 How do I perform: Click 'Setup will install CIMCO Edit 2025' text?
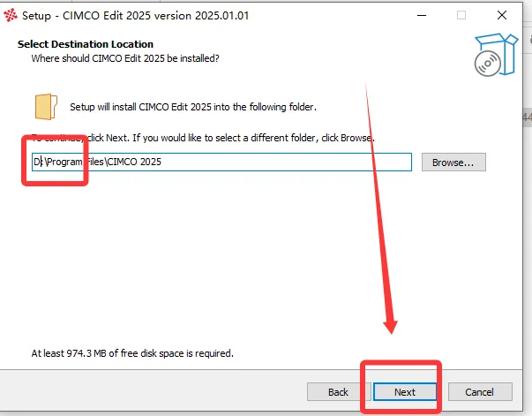193,107
